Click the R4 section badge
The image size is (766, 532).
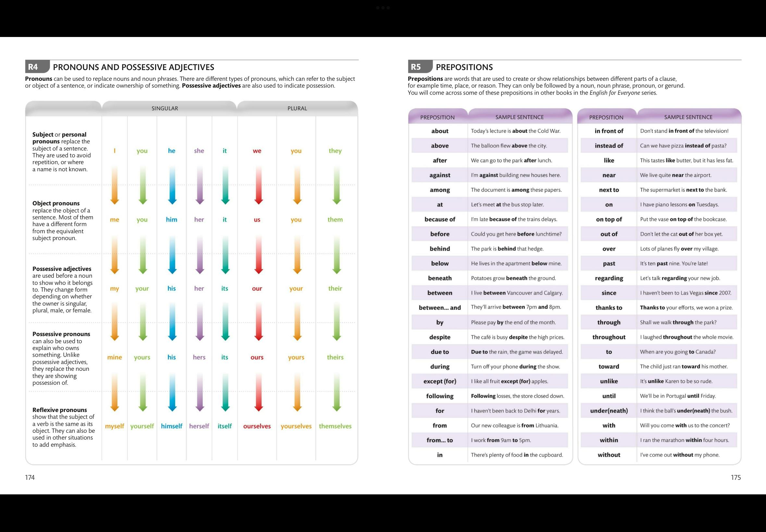coord(37,67)
